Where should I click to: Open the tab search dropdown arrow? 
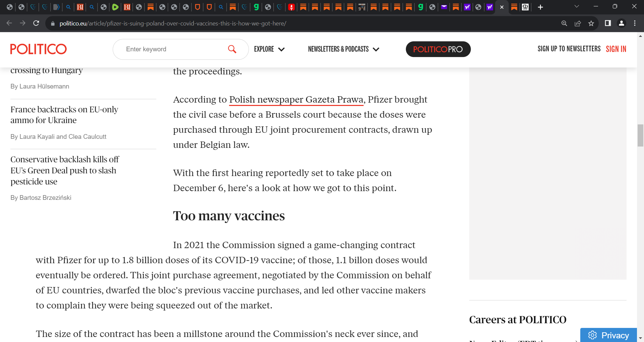[577, 6]
